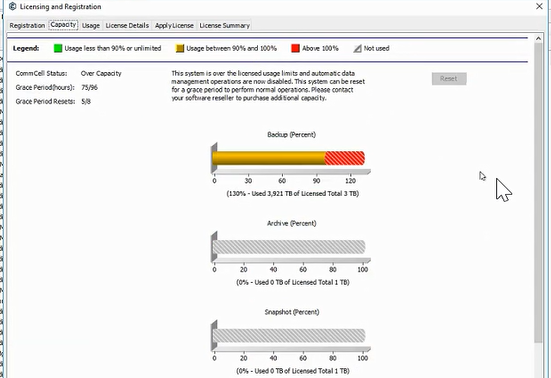551x378 pixels.
Task: Click the 'Grace Period Resets:' label
Action: point(45,102)
